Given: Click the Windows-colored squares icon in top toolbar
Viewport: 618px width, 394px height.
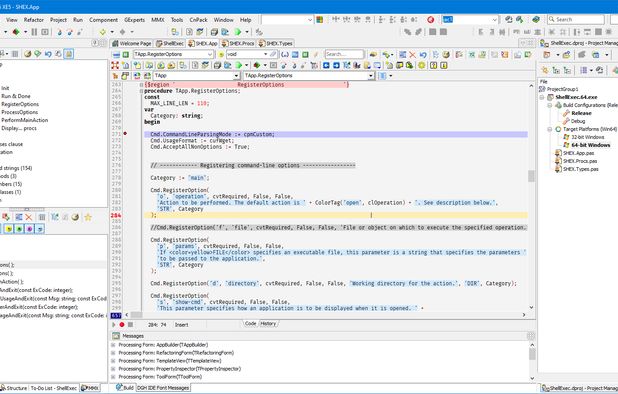Looking at the screenshot, I should tap(319, 19).
